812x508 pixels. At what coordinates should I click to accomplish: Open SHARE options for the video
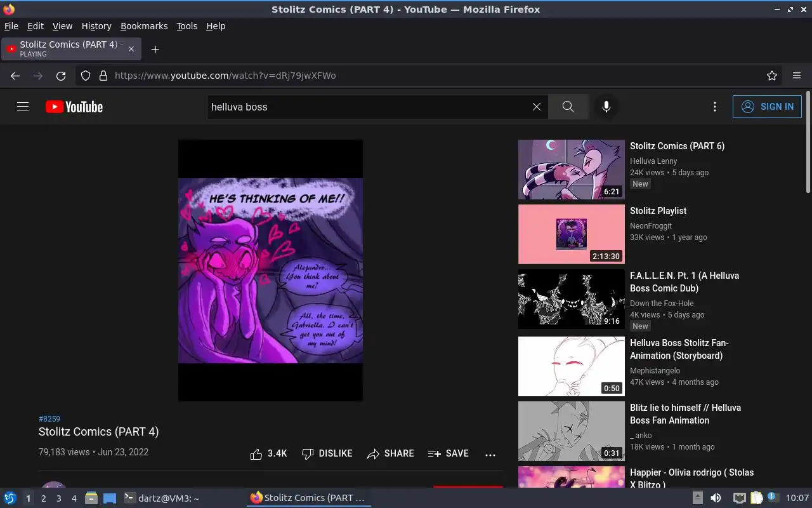click(x=390, y=453)
